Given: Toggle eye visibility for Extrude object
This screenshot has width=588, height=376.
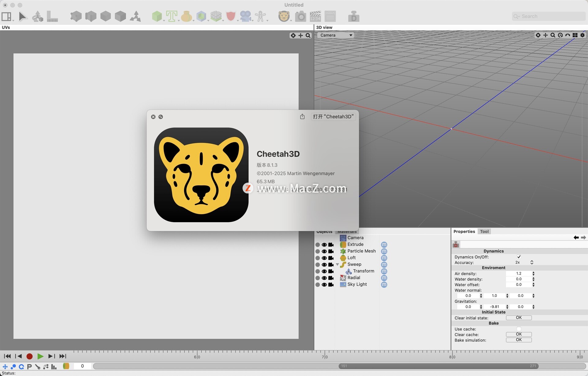Looking at the screenshot, I should (x=324, y=245).
